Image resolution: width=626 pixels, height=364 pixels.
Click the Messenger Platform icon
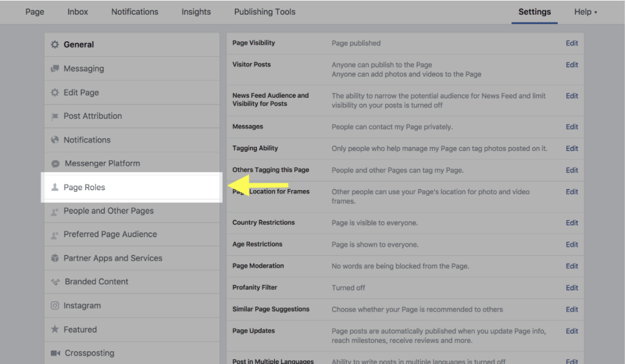coord(56,164)
